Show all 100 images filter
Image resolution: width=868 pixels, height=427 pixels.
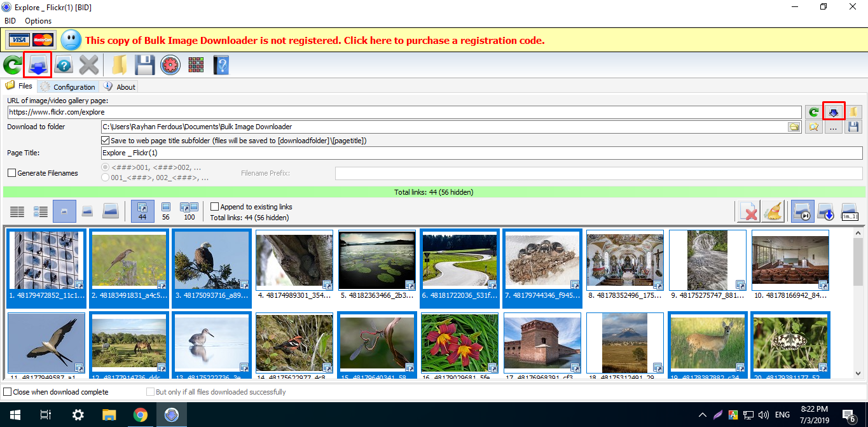pos(189,211)
